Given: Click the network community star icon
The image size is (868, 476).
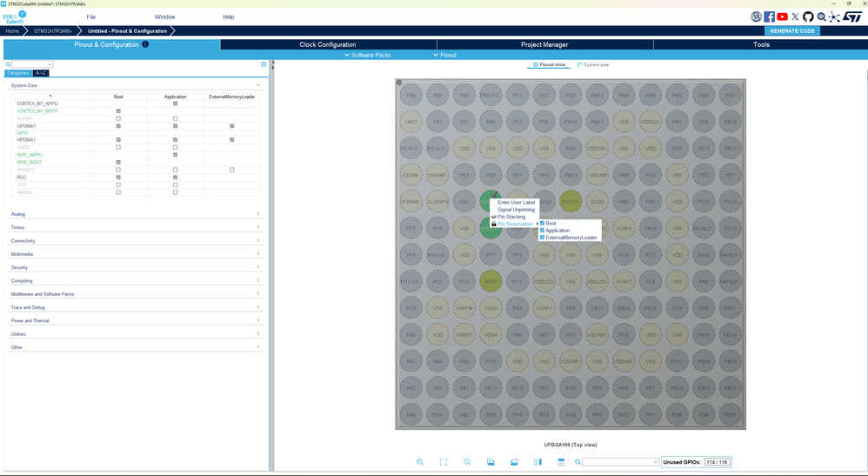Looking at the screenshot, I should (x=834, y=17).
